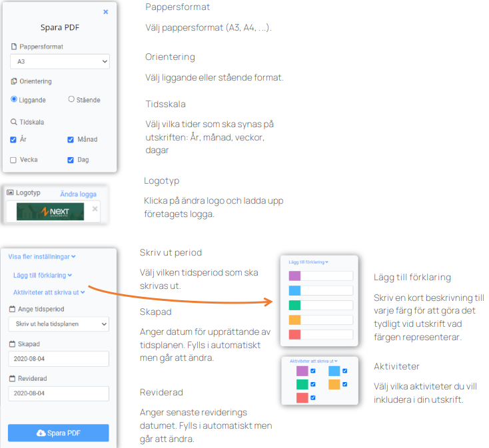The width and height of the screenshot is (489, 448).
Task: Click the blue legend color swatch
Action: (294, 291)
